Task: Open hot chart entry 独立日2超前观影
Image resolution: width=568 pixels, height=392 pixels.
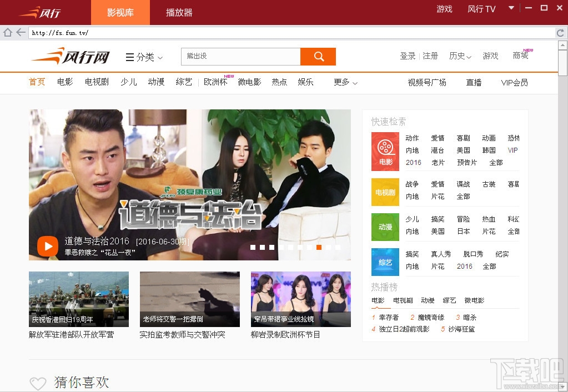Action: (404, 329)
